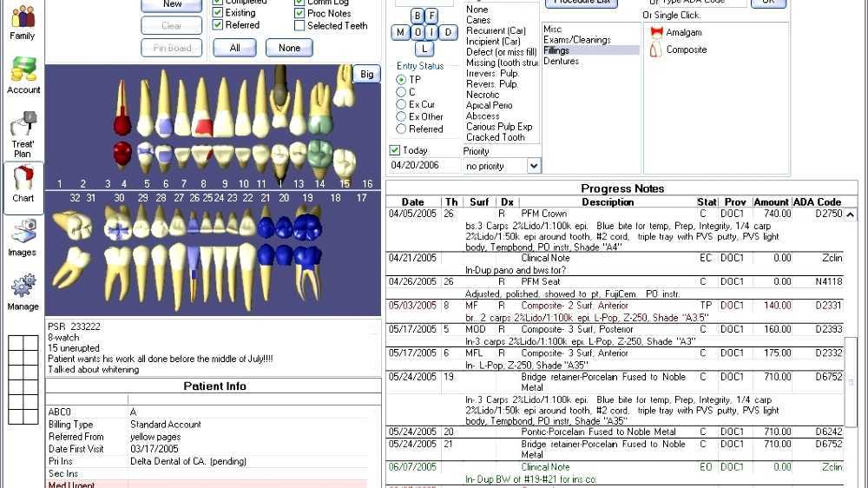Select green tooth number 14 in chart

(x=319, y=108)
